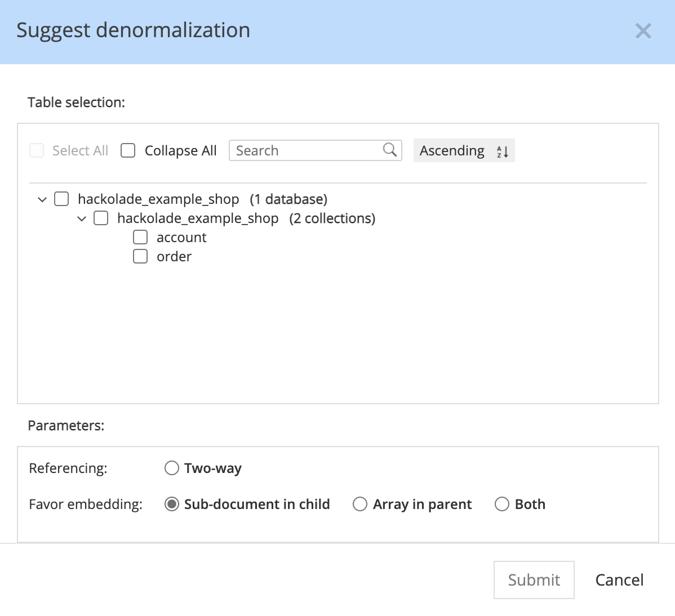Check the order collection checkbox
The image size is (675, 616).
point(140,256)
